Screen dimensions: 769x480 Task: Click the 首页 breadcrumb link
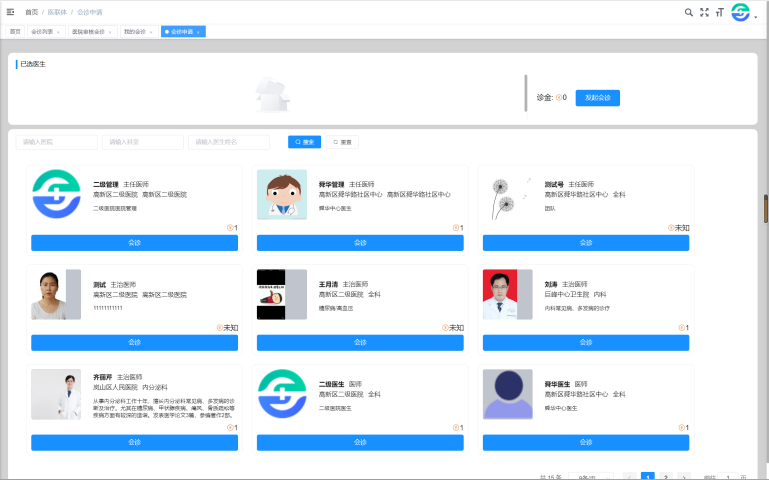coord(31,12)
